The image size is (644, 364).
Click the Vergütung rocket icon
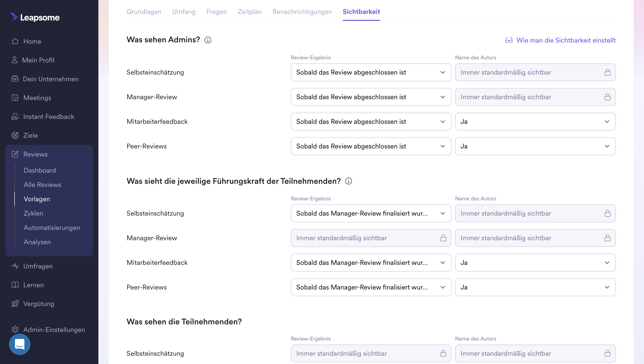tap(15, 303)
